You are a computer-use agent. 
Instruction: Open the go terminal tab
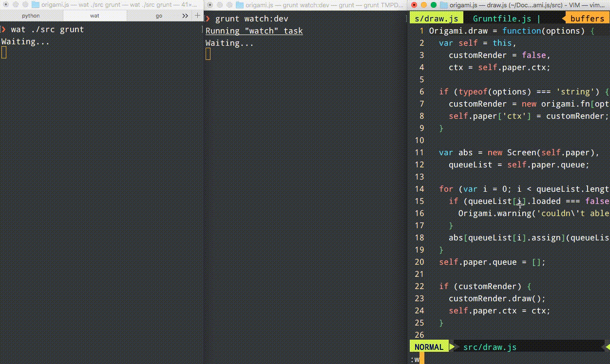(x=159, y=16)
